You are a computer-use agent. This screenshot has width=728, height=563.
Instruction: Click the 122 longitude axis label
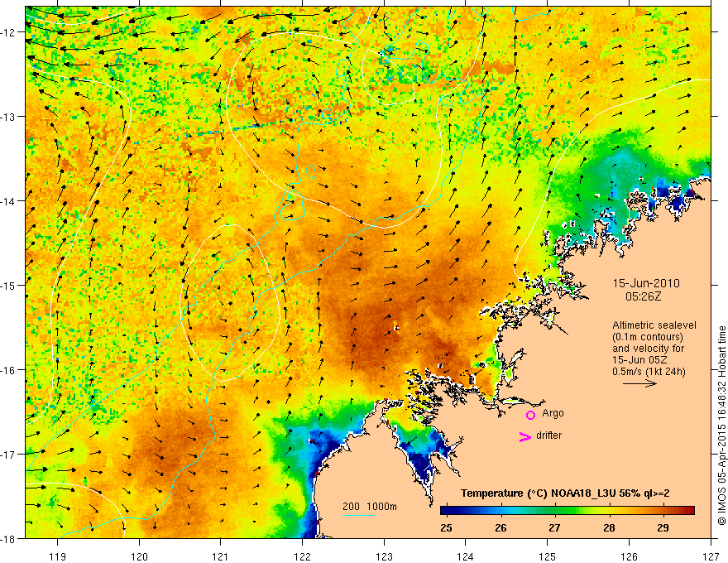302,556
